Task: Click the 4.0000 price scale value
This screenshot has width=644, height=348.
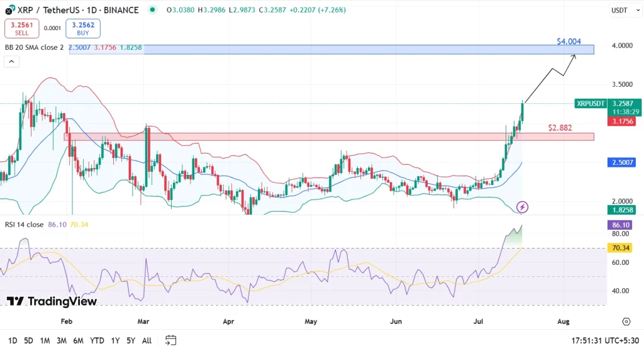Action: (622, 45)
